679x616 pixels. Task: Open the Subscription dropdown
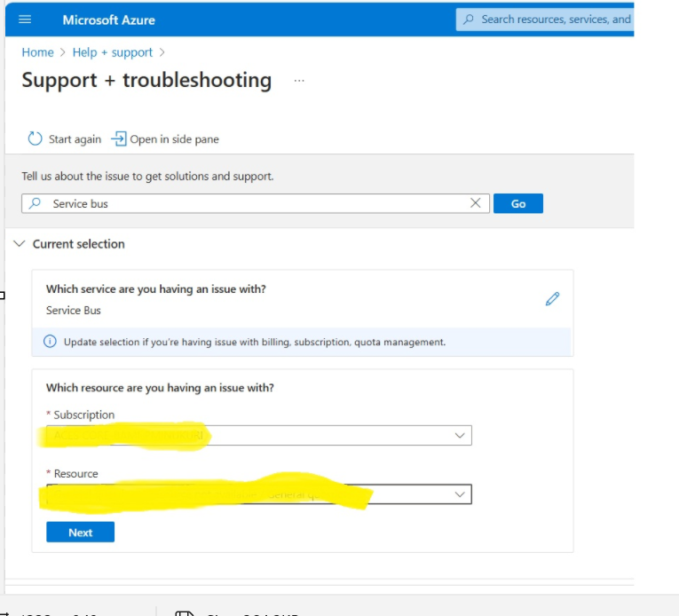pyautogui.click(x=259, y=435)
